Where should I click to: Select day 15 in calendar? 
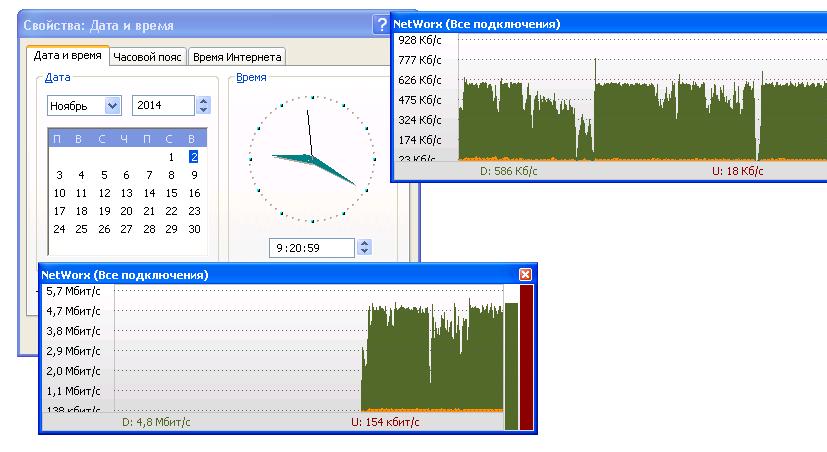click(x=171, y=193)
